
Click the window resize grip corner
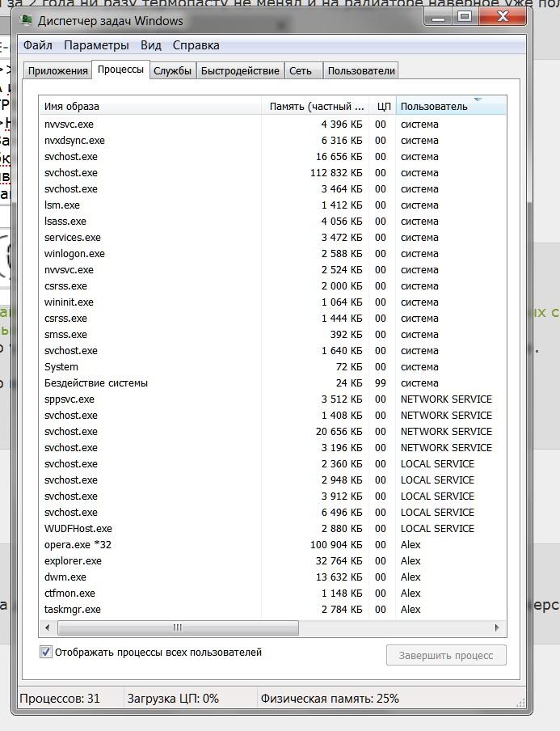click(x=521, y=703)
